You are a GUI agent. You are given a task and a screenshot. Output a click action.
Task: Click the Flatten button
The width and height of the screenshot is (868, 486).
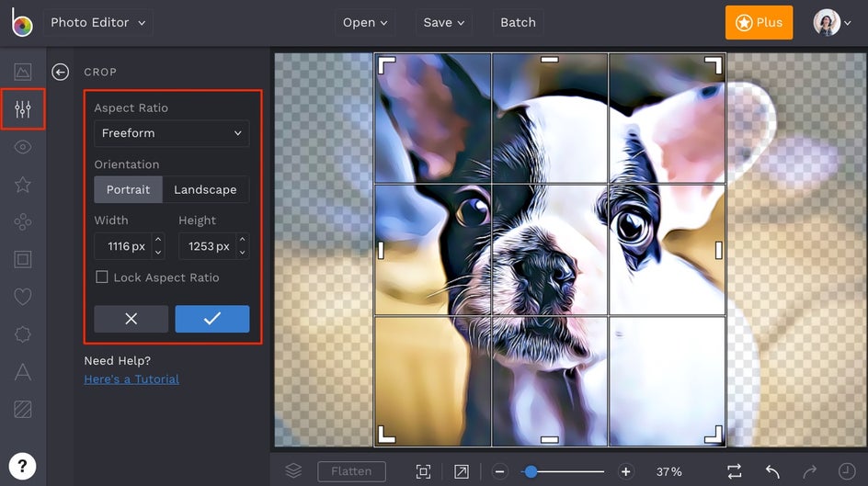(351, 471)
